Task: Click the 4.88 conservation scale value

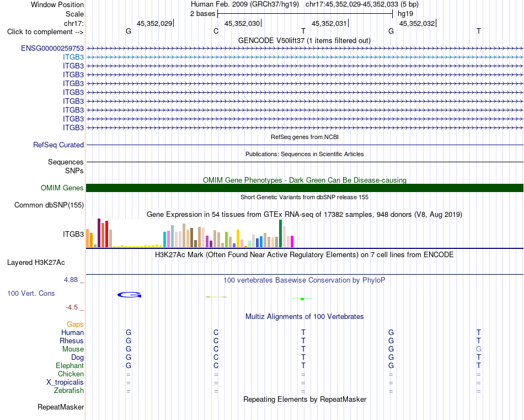Action: click(x=71, y=280)
